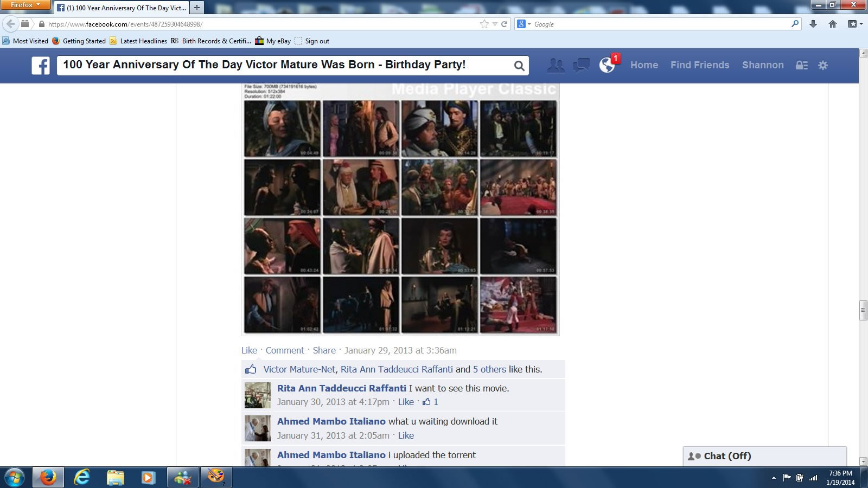Open Shannon profile link
Viewport: 868px width, 488px height.
click(763, 65)
